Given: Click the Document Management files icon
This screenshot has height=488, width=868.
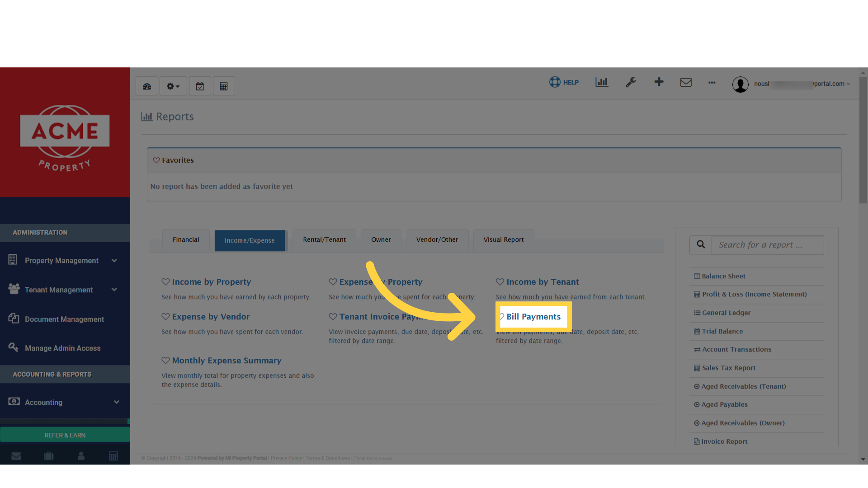Looking at the screenshot, I should click(x=14, y=318).
